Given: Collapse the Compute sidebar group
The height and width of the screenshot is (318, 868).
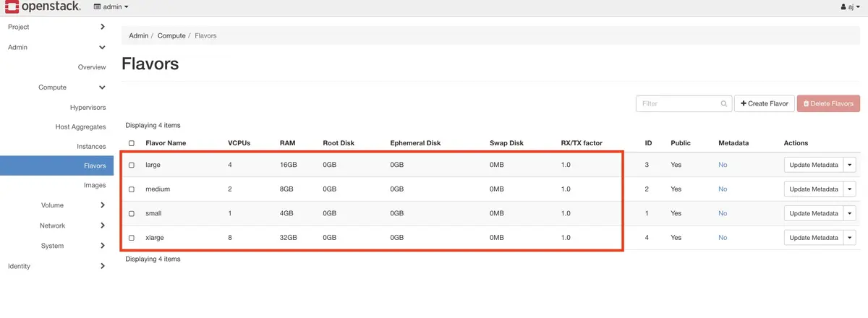Looking at the screenshot, I should pyautogui.click(x=72, y=87).
